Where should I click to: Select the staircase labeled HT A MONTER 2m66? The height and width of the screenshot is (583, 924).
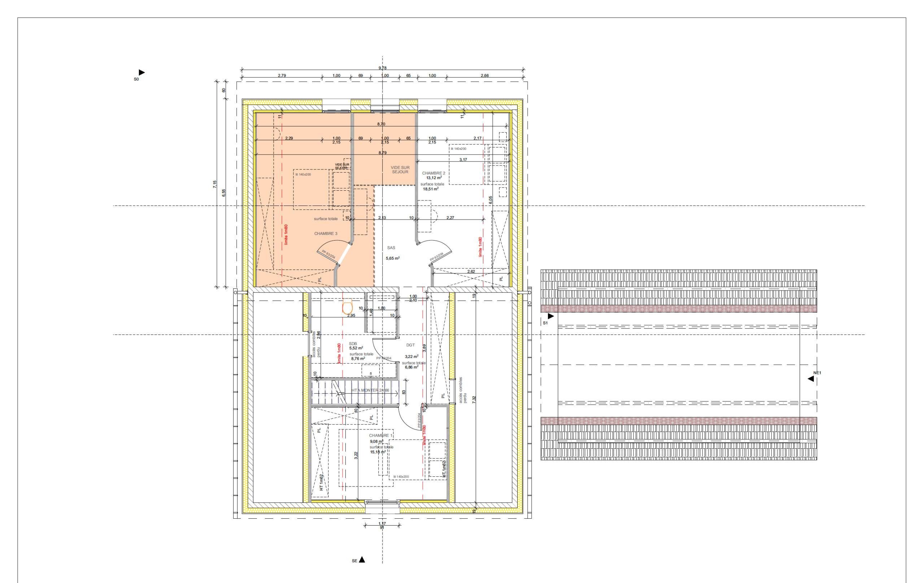(x=354, y=392)
